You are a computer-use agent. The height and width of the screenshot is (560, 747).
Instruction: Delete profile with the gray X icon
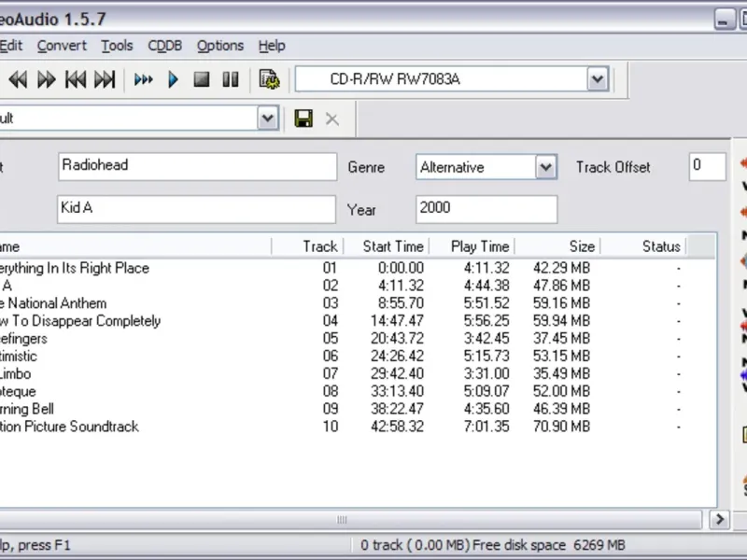click(332, 119)
